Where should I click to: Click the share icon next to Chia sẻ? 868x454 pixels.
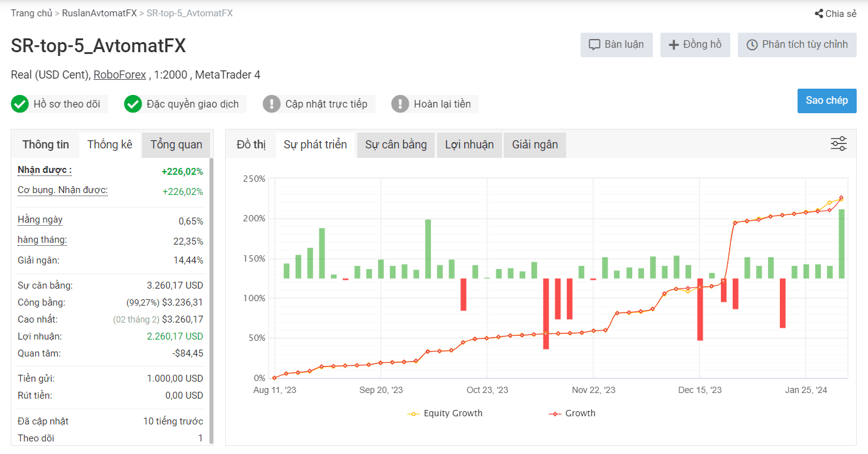(818, 14)
